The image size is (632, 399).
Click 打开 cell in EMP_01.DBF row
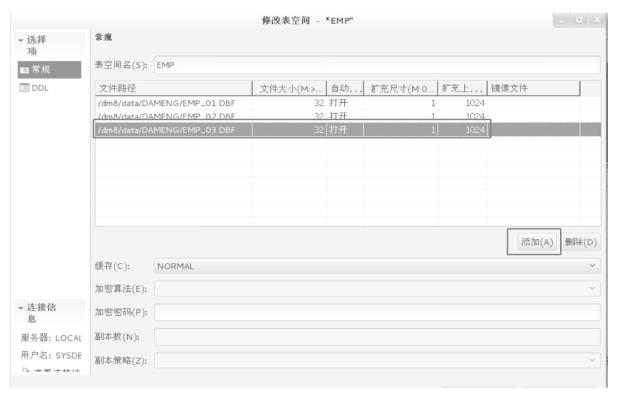[x=338, y=103]
